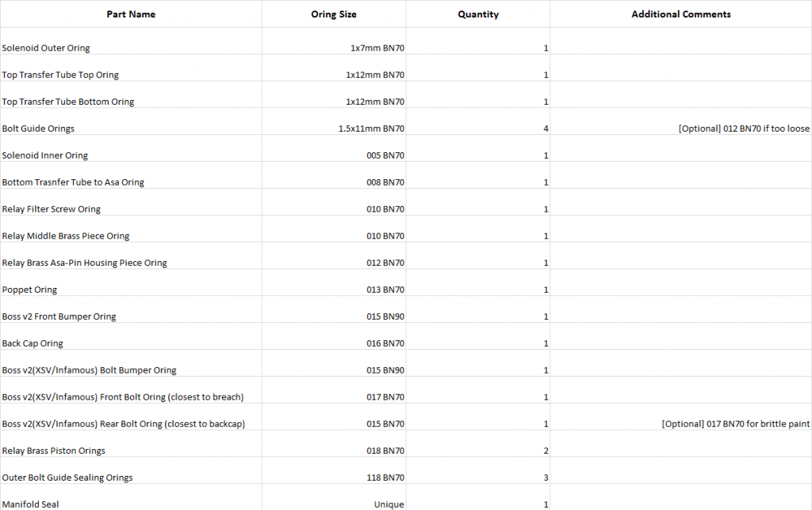812x510 pixels.
Task: Select the '012 BN70 if too loose' comment
Action: point(681,122)
